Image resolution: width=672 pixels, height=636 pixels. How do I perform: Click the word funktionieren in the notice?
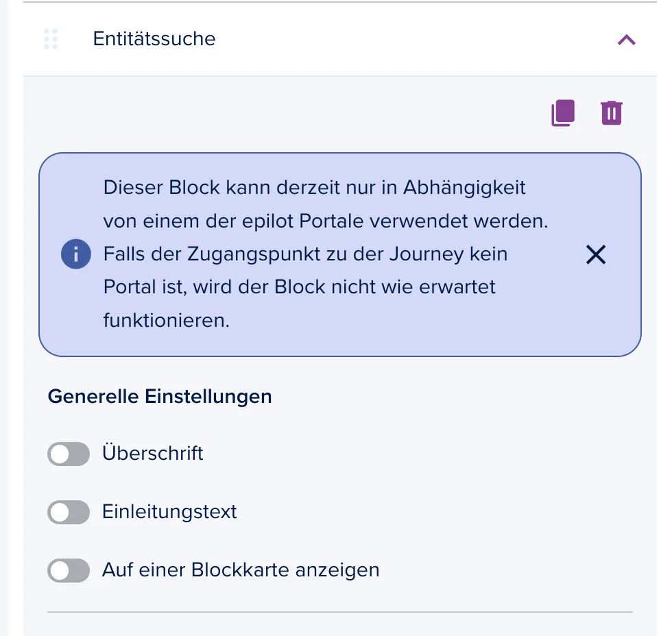pos(167,320)
